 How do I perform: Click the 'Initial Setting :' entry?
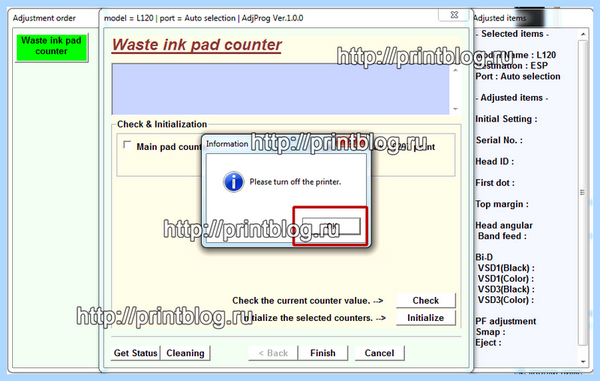click(x=506, y=119)
